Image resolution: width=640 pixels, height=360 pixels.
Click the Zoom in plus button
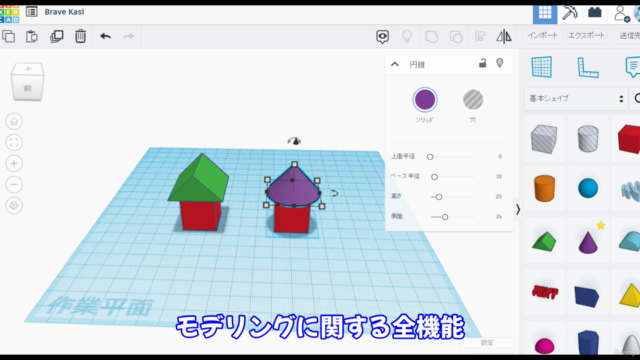[14, 163]
